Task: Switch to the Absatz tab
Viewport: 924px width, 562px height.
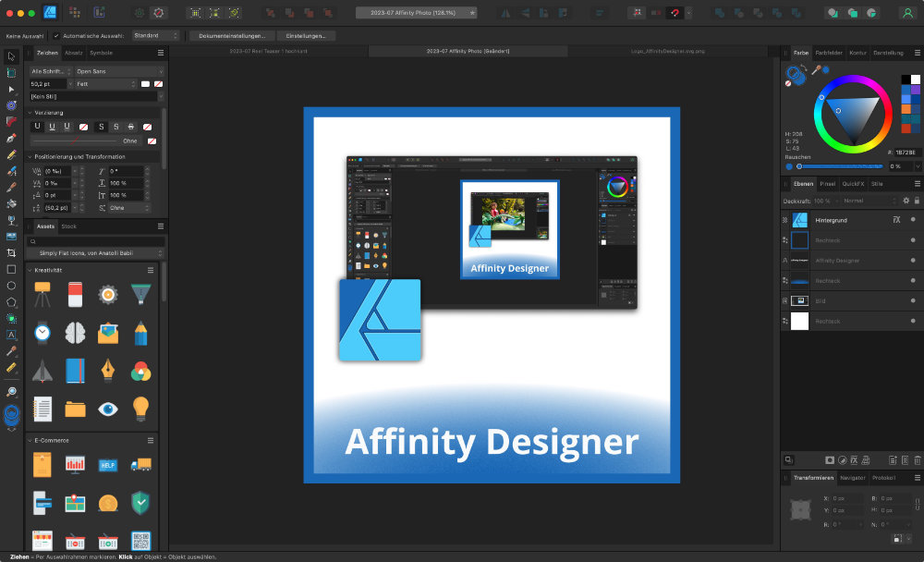Action: [74, 53]
